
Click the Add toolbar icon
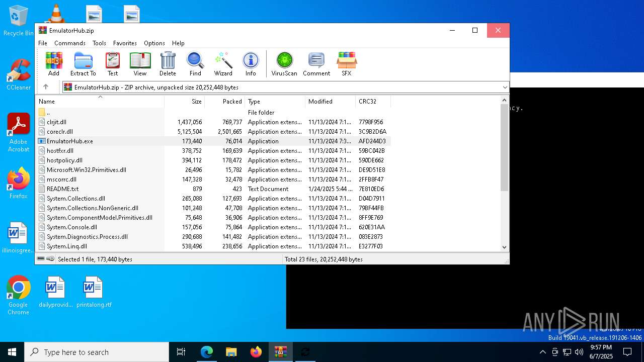pyautogui.click(x=54, y=64)
